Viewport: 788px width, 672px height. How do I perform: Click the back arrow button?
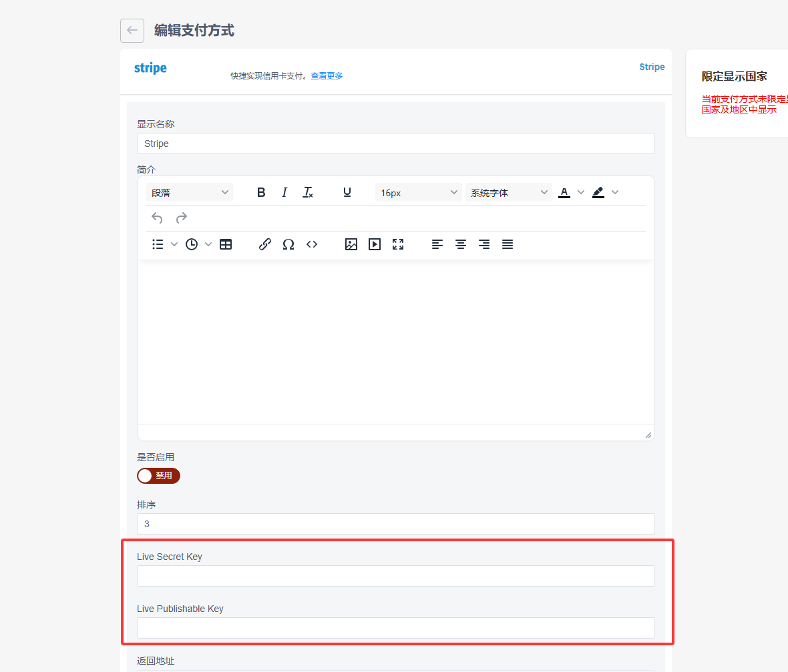[x=132, y=30]
